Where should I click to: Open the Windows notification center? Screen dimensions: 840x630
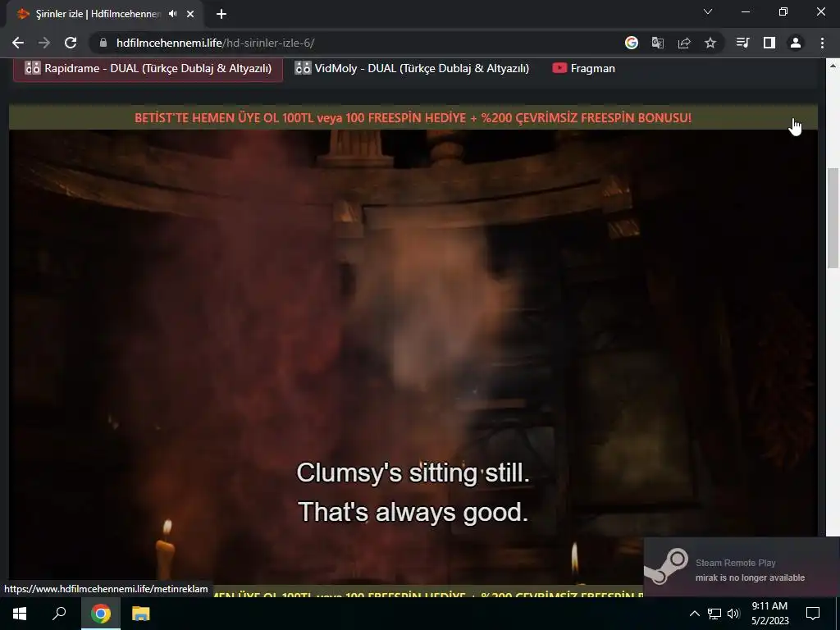[813, 614]
